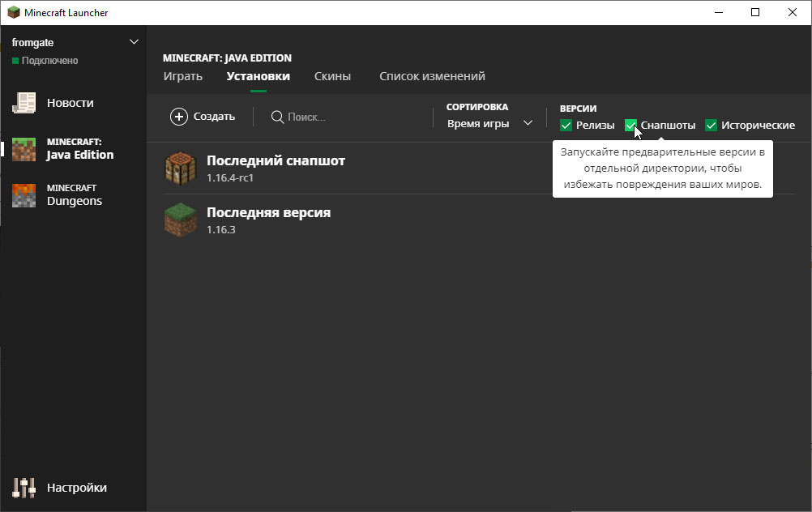Switch to the Играть tab
Screen dimensions: 812x512
182,76
